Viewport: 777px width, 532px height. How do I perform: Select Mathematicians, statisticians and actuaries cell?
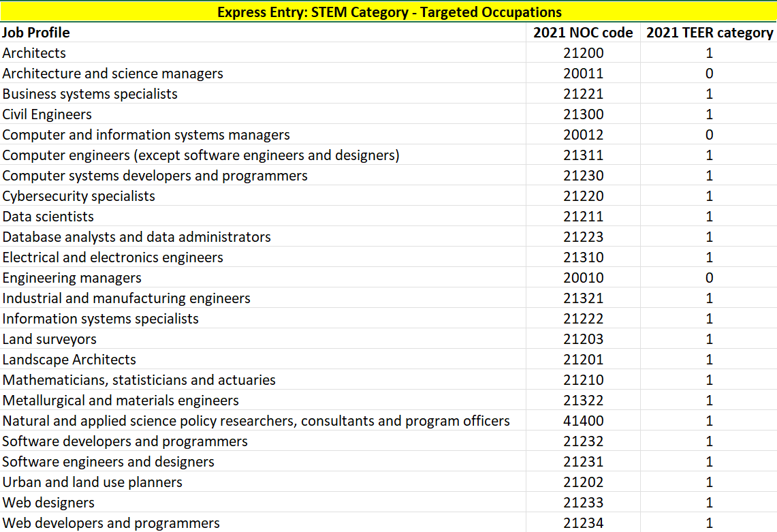tap(139, 380)
